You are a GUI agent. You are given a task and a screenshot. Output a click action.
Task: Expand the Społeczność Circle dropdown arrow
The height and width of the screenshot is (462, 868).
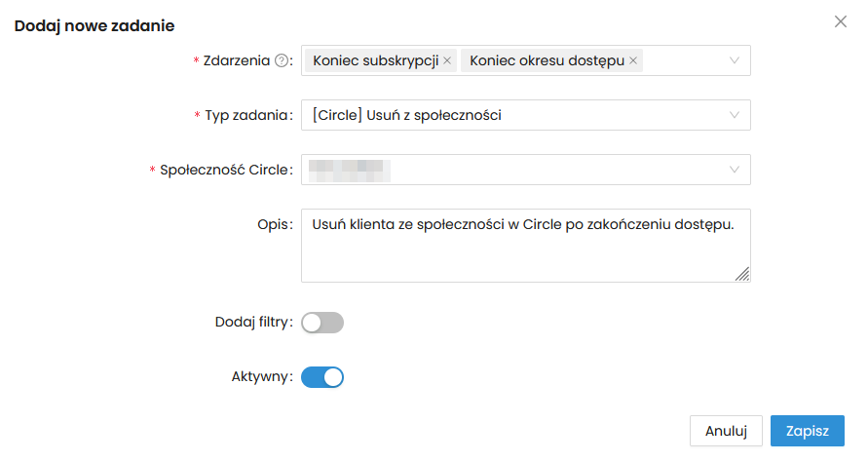click(735, 170)
